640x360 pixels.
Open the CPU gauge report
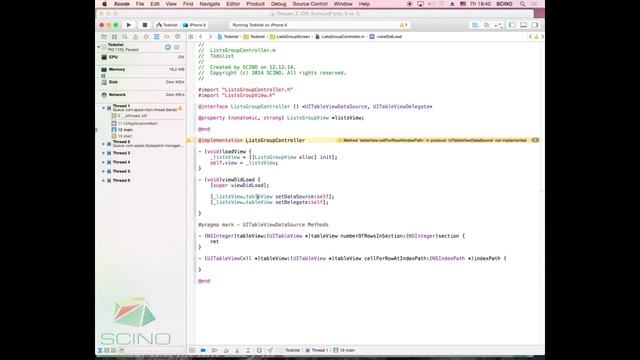point(142,57)
